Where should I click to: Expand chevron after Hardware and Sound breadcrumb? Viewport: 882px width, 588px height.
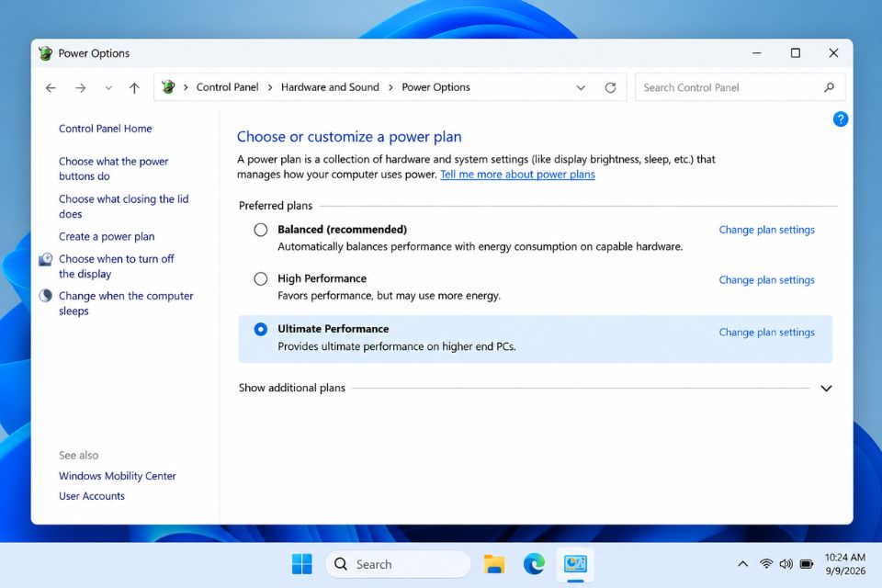pyautogui.click(x=390, y=87)
